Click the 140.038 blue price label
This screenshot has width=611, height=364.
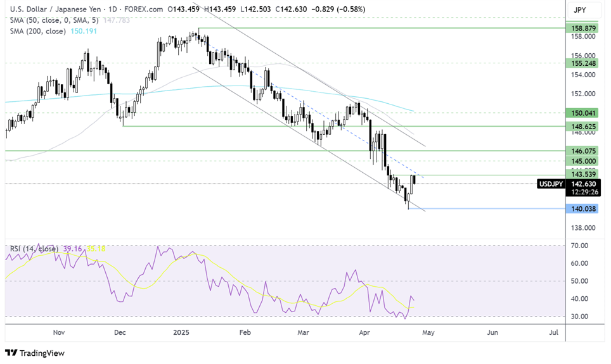(582, 209)
